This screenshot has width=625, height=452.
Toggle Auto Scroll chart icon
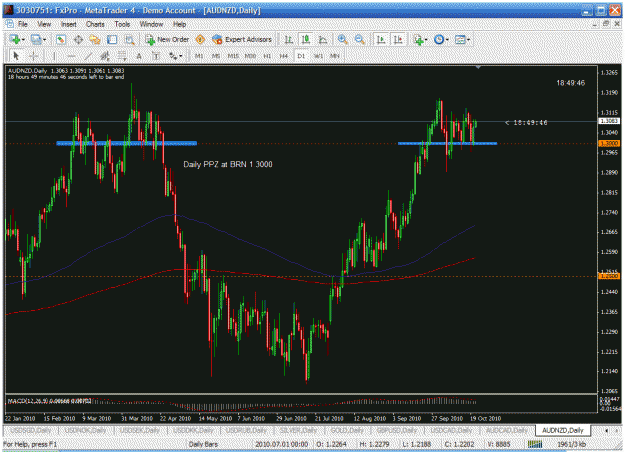click(x=381, y=39)
